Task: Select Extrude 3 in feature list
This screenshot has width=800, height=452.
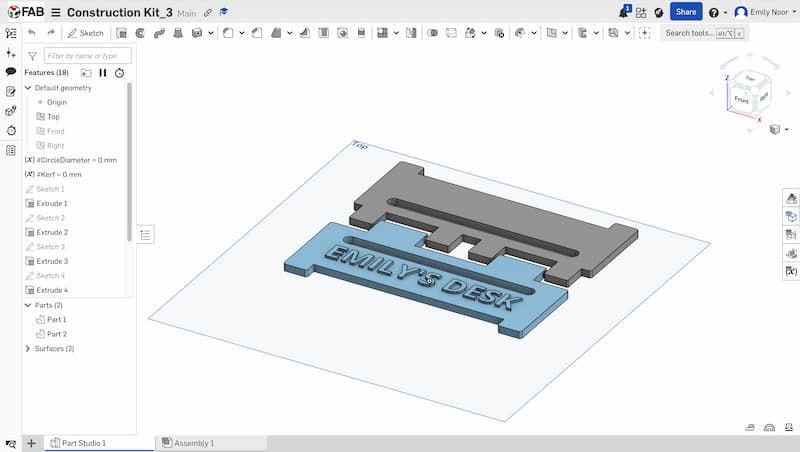Action: tap(51, 261)
